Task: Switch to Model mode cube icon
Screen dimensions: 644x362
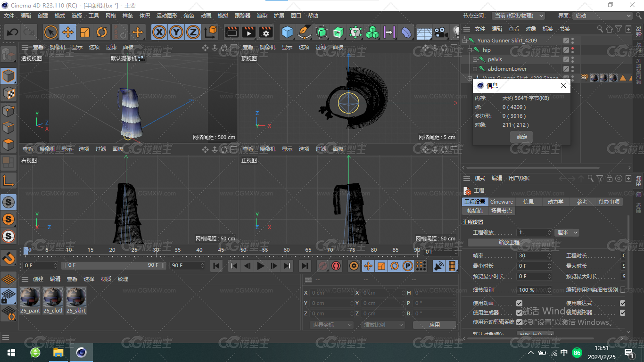Action: point(8,75)
